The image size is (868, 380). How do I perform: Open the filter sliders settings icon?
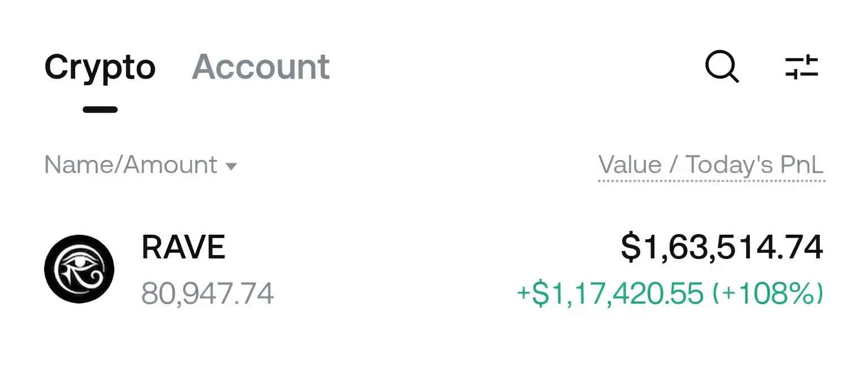coord(802,67)
